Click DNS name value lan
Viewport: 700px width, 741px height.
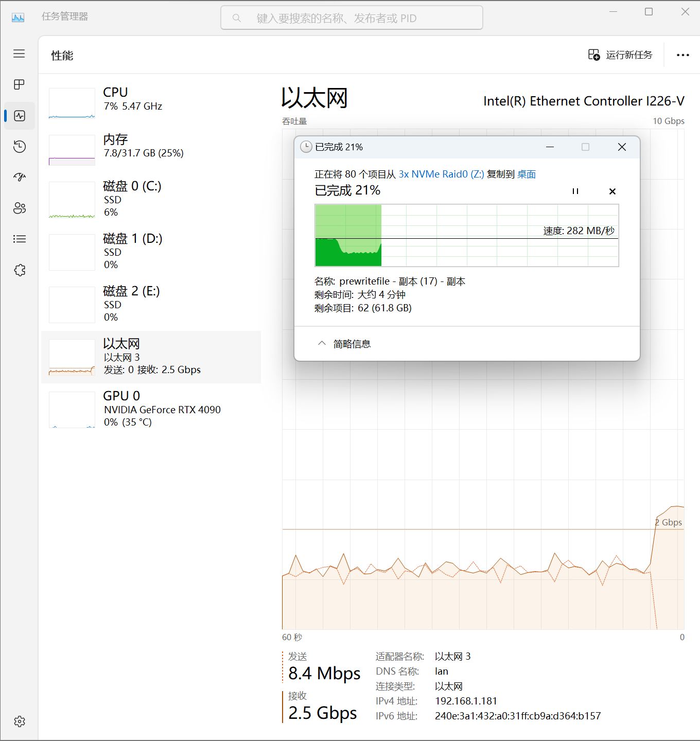pos(442,671)
